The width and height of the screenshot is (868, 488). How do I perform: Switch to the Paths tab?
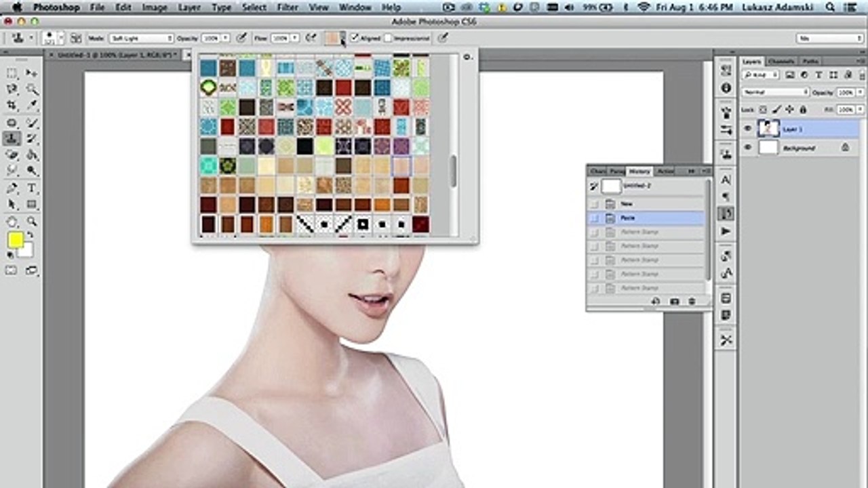click(810, 61)
